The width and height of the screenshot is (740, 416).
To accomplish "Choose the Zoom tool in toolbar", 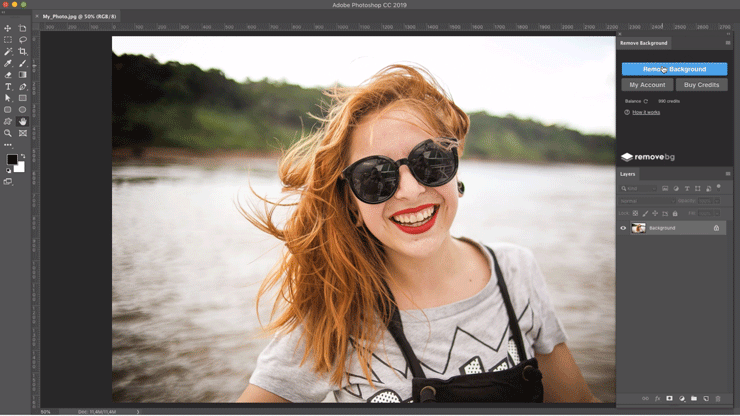I will point(8,133).
